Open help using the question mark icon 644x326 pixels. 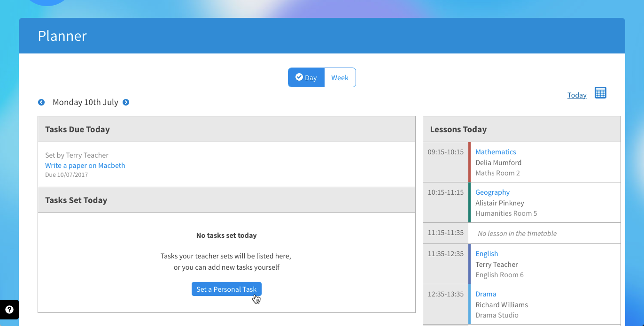pyautogui.click(x=9, y=310)
